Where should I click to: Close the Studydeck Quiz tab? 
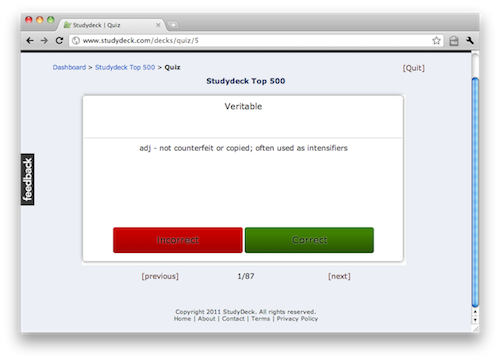click(158, 25)
